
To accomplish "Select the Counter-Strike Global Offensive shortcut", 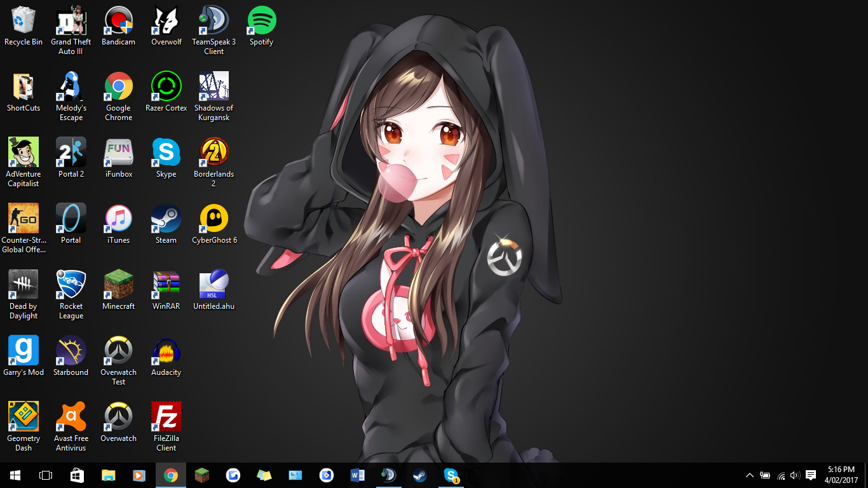I will [x=24, y=229].
